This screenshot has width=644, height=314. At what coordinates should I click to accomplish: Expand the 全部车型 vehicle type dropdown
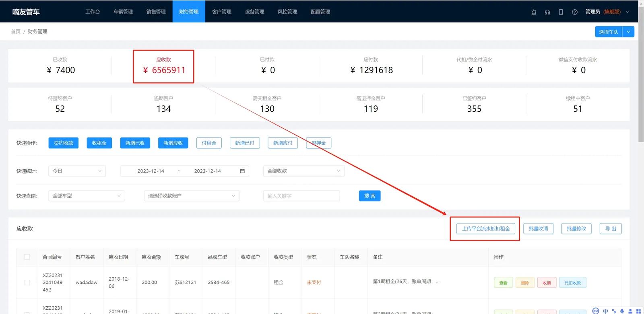point(87,196)
